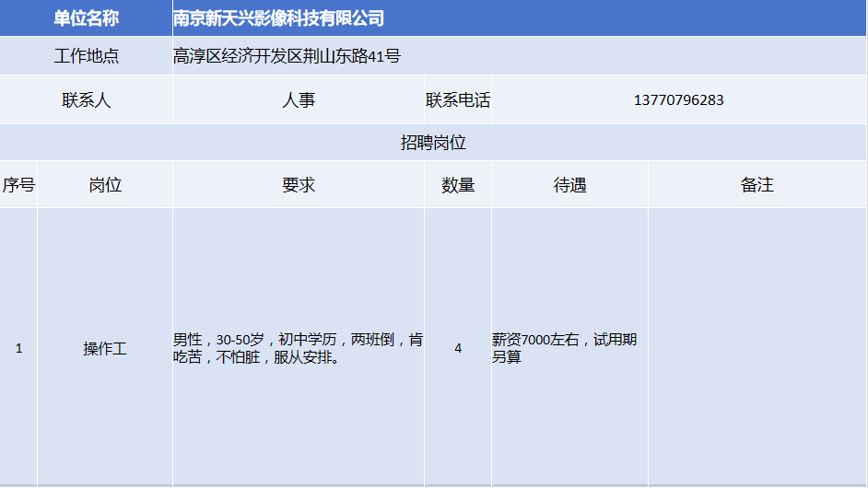Click the 工作地点 label cell
The width and height of the screenshot is (868, 488).
coord(86,56)
